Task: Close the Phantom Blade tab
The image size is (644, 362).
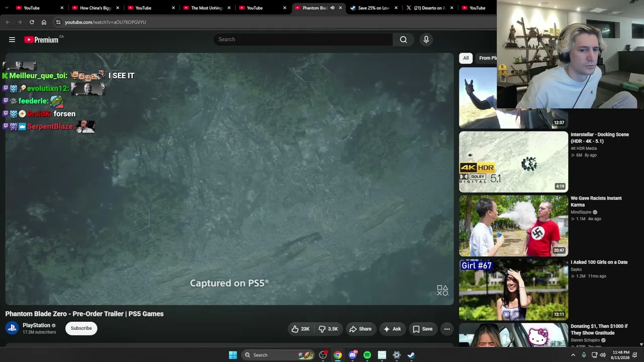Action: coord(340,8)
